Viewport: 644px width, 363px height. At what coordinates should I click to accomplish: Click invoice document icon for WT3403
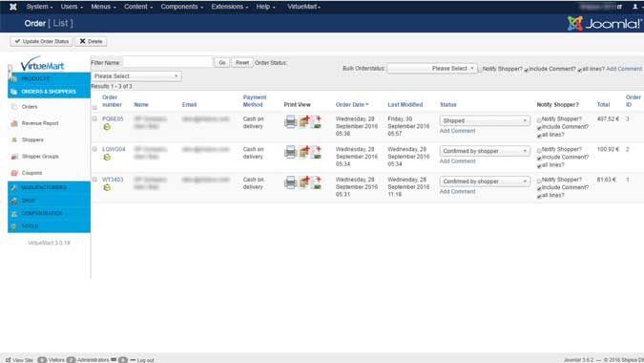coord(316,182)
